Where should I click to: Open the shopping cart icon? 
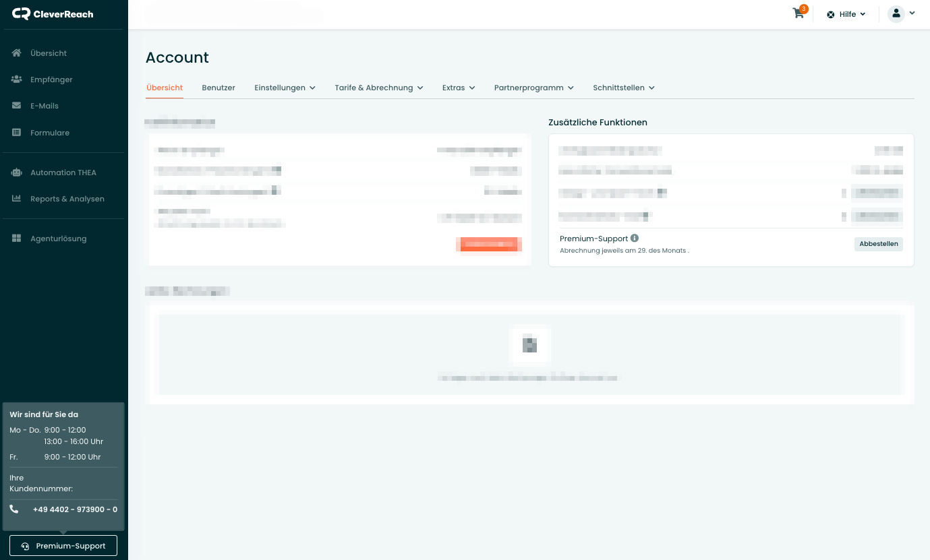[x=798, y=13]
